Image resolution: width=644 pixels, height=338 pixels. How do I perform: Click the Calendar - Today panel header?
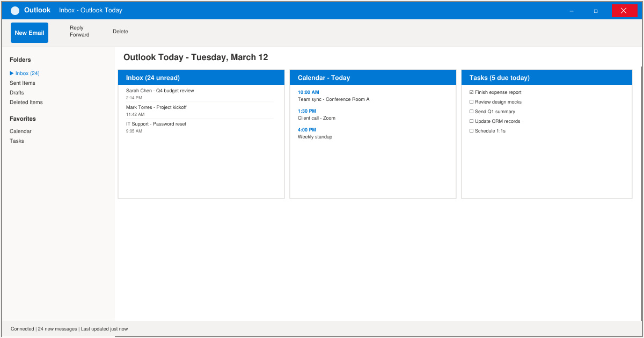pos(373,77)
